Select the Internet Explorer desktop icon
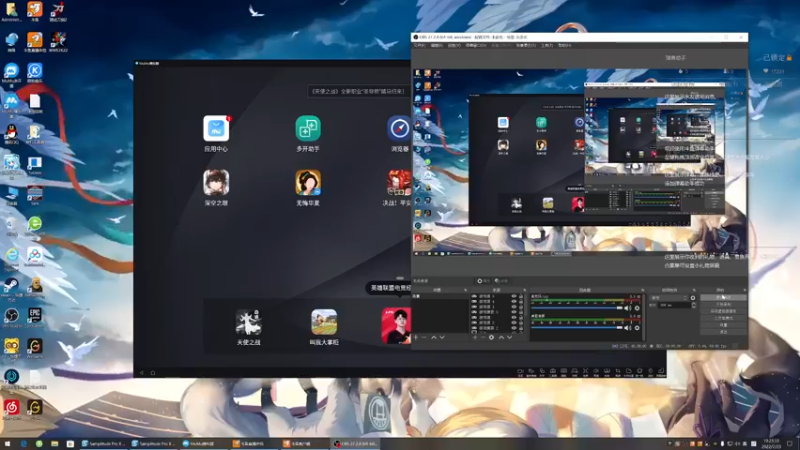This screenshot has width=800, height=450. 11,256
